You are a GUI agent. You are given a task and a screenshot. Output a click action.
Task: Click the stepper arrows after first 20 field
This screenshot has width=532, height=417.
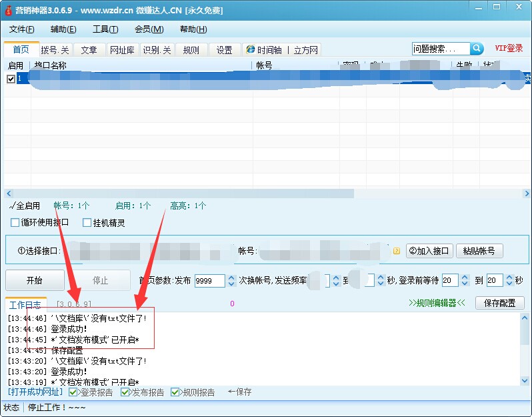(465, 281)
